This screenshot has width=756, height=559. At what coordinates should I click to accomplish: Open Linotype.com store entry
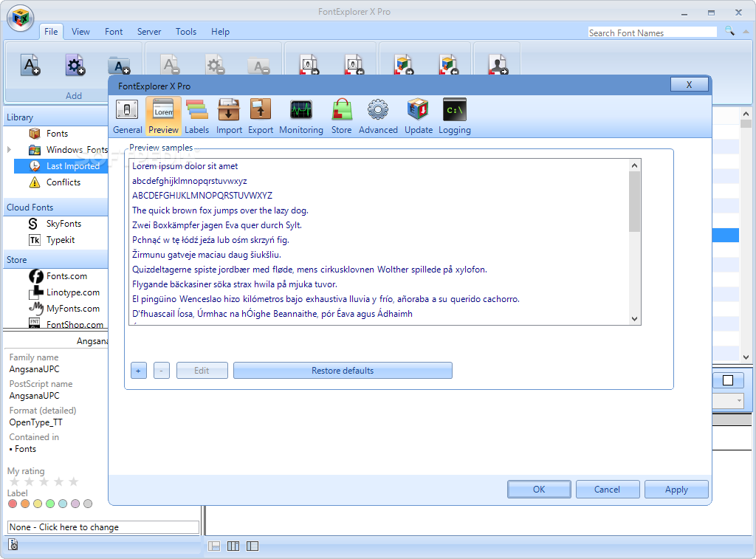tap(73, 292)
